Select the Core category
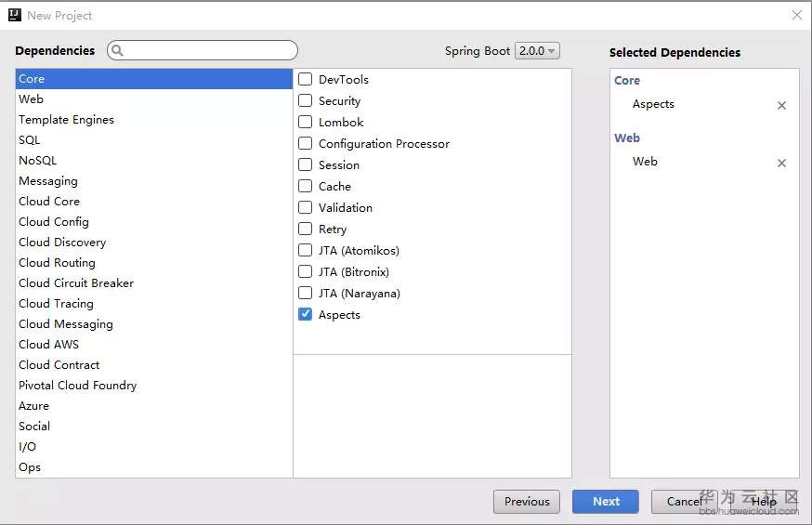Image resolution: width=812 pixels, height=525 pixels. coord(154,79)
